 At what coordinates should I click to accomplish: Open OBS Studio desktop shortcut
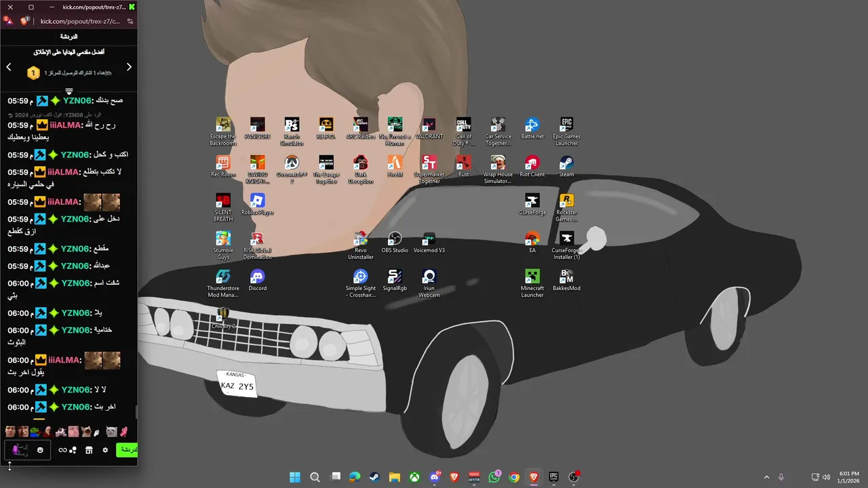[x=395, y=242]
